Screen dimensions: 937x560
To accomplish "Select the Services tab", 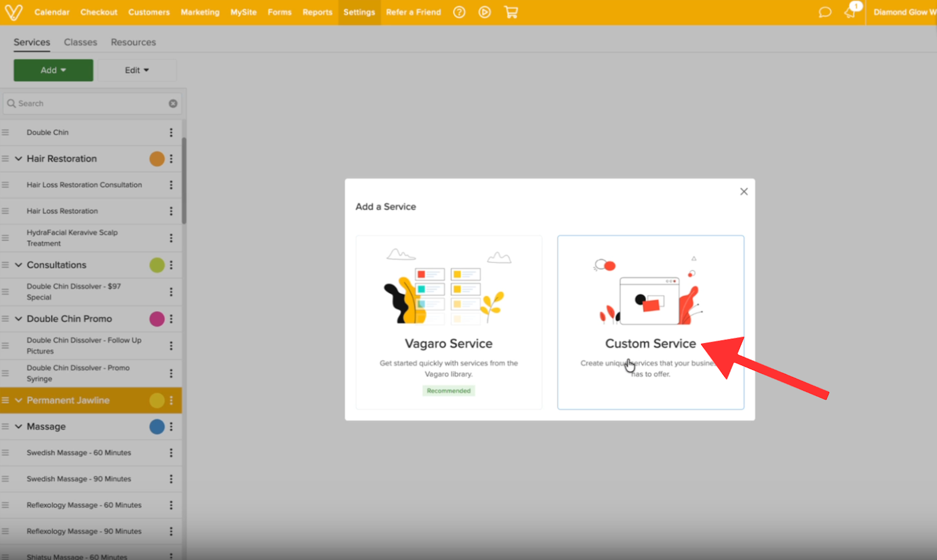I will click(x=32, y=42).
